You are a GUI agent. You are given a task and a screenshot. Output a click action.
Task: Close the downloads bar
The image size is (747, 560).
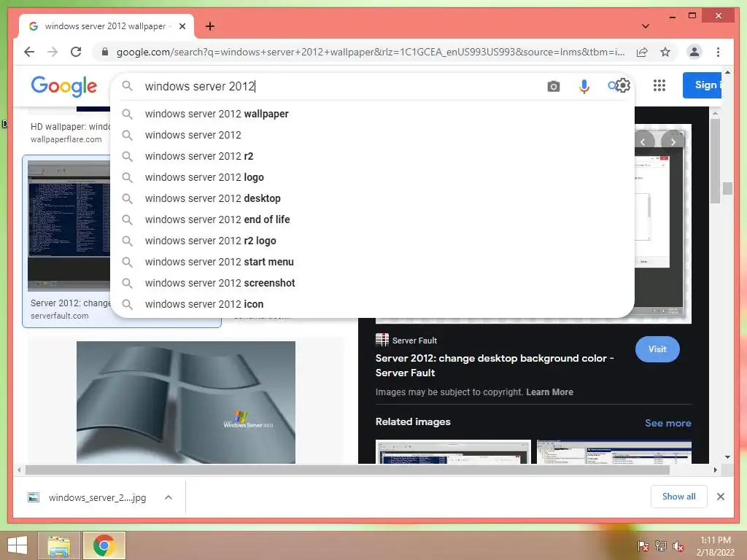click(720, 497)
